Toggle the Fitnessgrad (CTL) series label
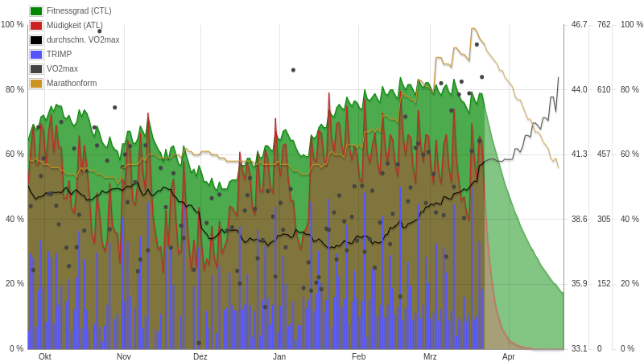Viewport: 644px width, 362px height. [79, 11]
